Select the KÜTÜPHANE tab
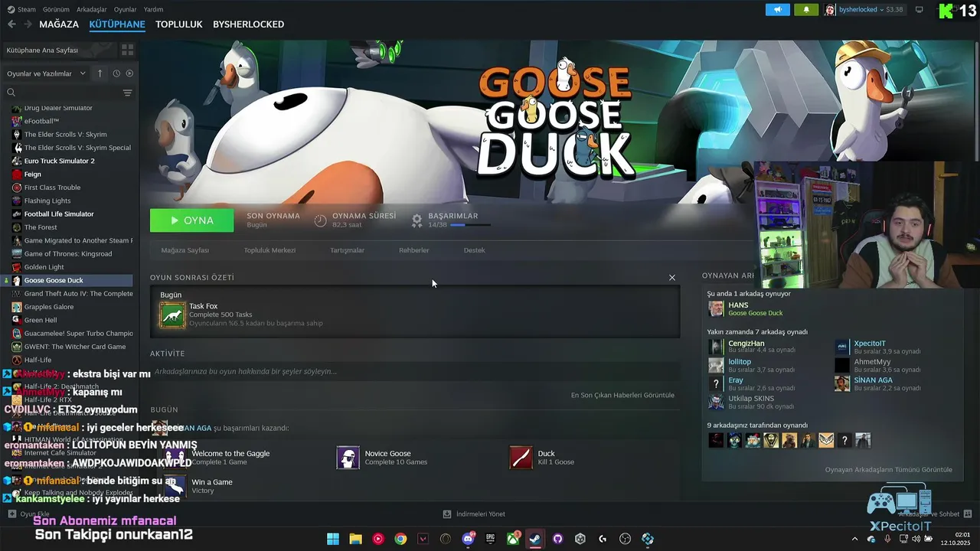 pos(117,24)
